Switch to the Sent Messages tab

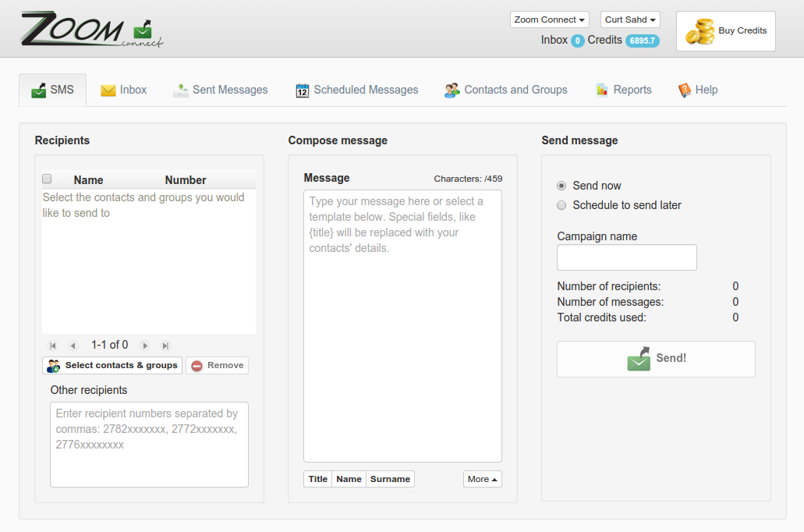[220, 90]
